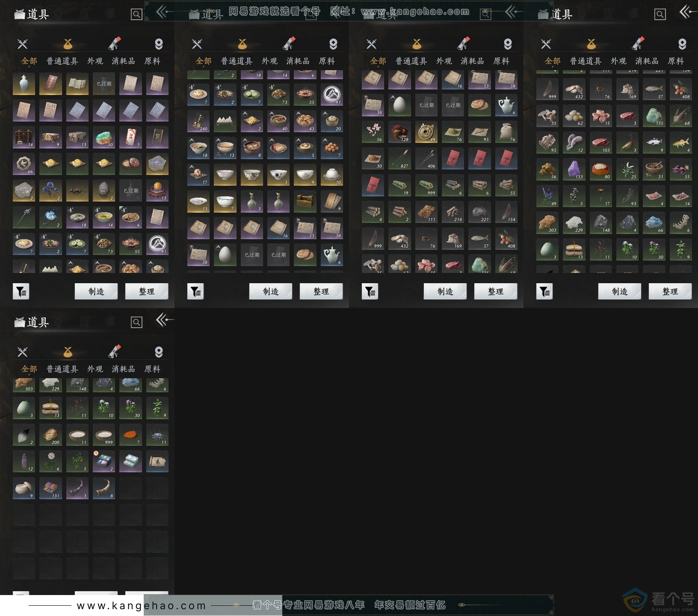Open the filter icon in top-left panel
Viewport: 698px width, 616px height.
coord(21,292)
